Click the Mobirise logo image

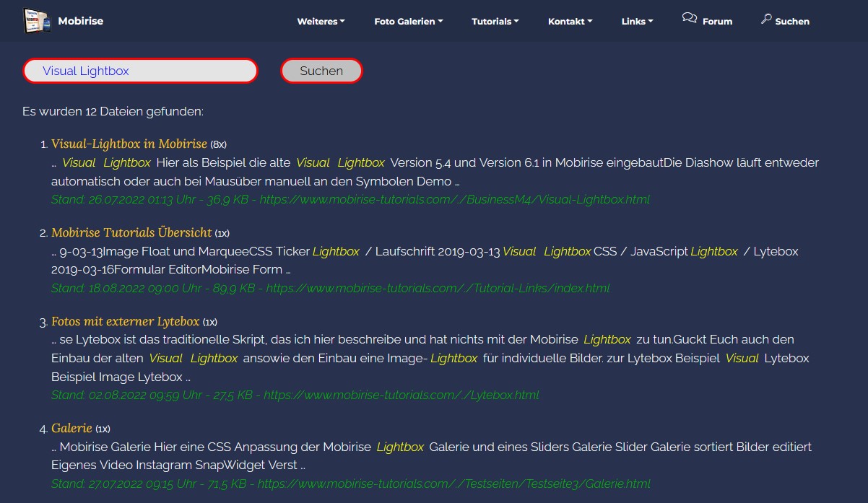(37, 21)
